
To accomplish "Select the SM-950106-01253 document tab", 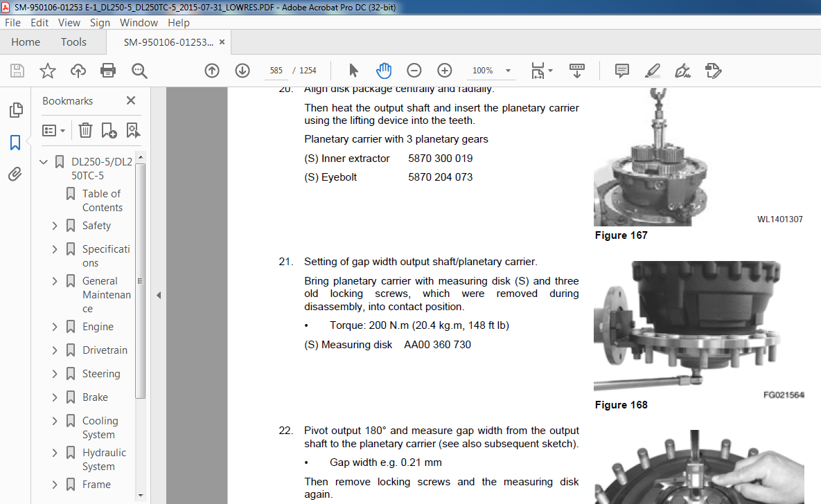I will (168, 42).
